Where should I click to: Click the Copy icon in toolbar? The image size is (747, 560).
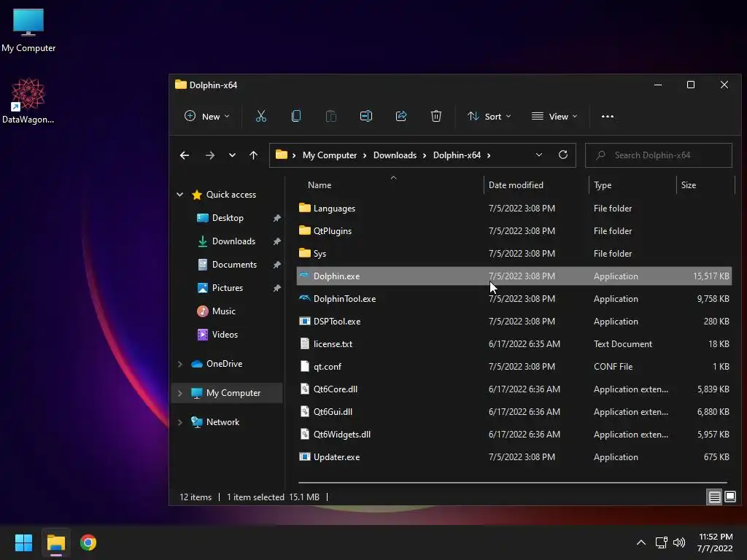(296, 116)
